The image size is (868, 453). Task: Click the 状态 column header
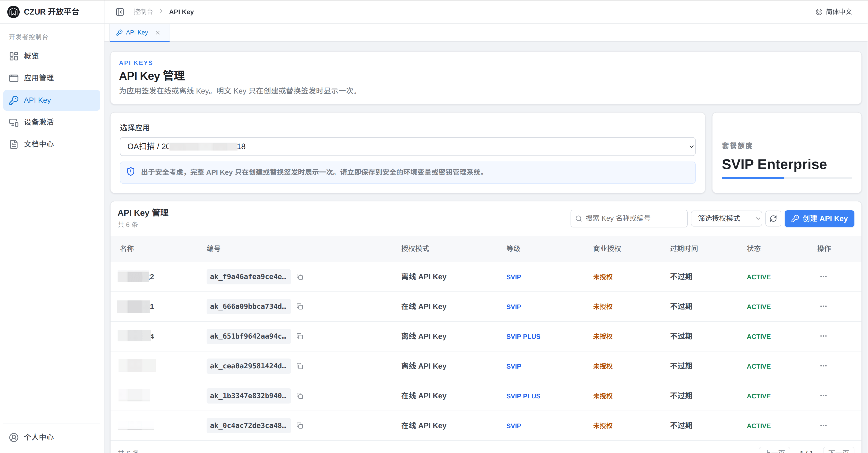(753, 249)
